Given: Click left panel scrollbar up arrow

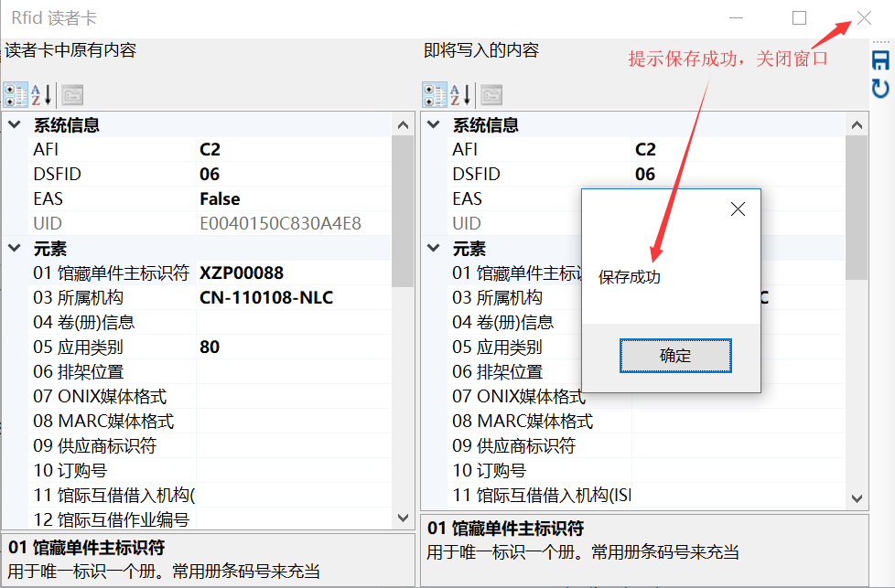Looking at the screenshot, I should coord(403,125).
